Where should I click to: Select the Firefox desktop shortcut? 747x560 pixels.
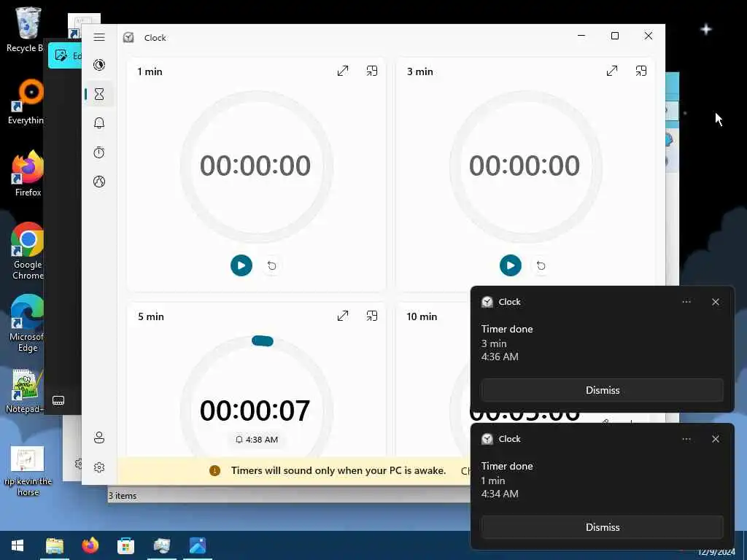(28, 174)
